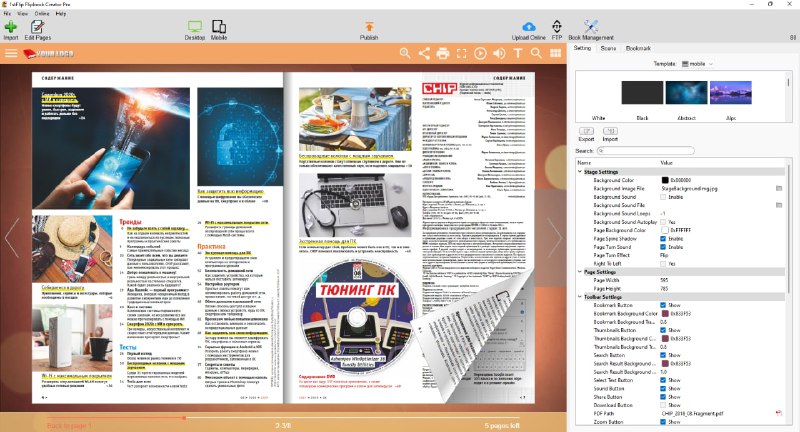This screenshot has height=432, width=800.
Task: Open Edit Pages tool
Action: click(37, 30)
